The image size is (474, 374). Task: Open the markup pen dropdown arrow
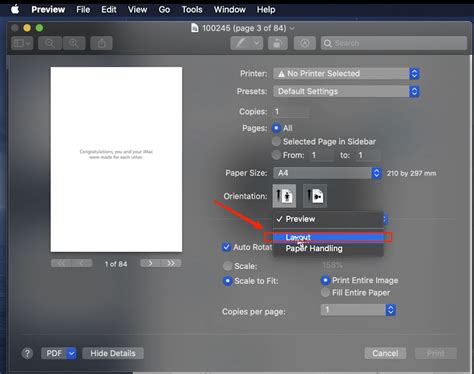(x=257, y=43)
